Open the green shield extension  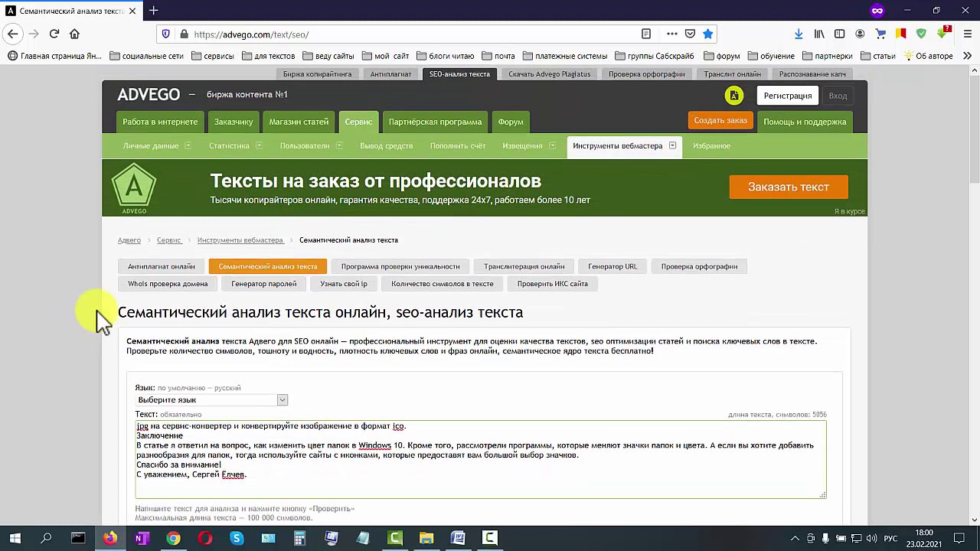click(921, 34)
